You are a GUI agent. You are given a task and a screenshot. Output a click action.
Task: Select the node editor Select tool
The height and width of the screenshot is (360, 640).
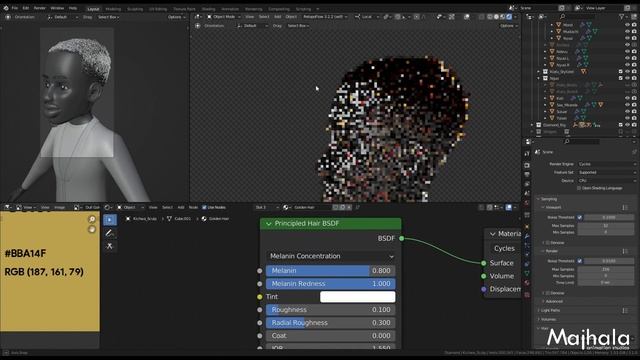coord(110,220)
